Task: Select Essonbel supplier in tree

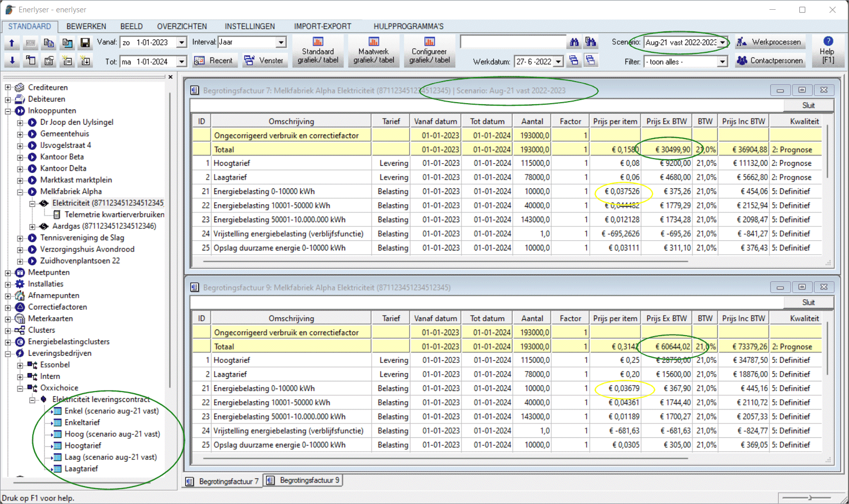Action: (55, 365)
